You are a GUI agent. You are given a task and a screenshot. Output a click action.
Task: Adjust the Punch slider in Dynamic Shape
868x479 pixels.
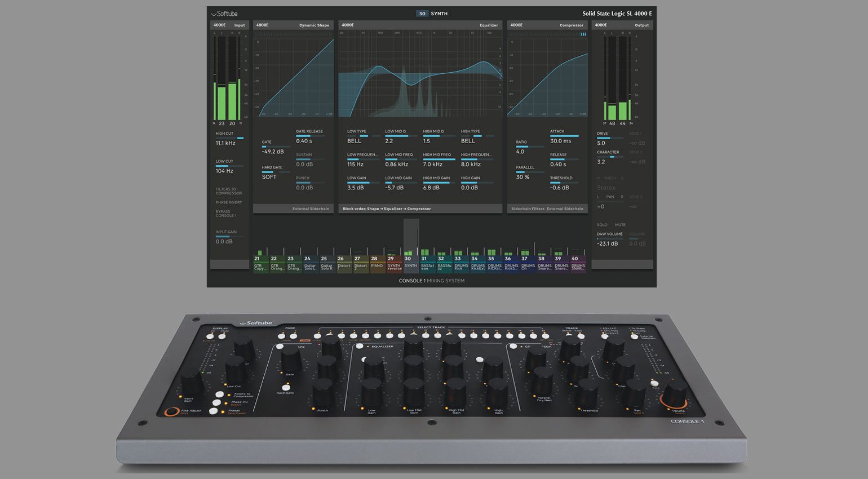[310, 183]
